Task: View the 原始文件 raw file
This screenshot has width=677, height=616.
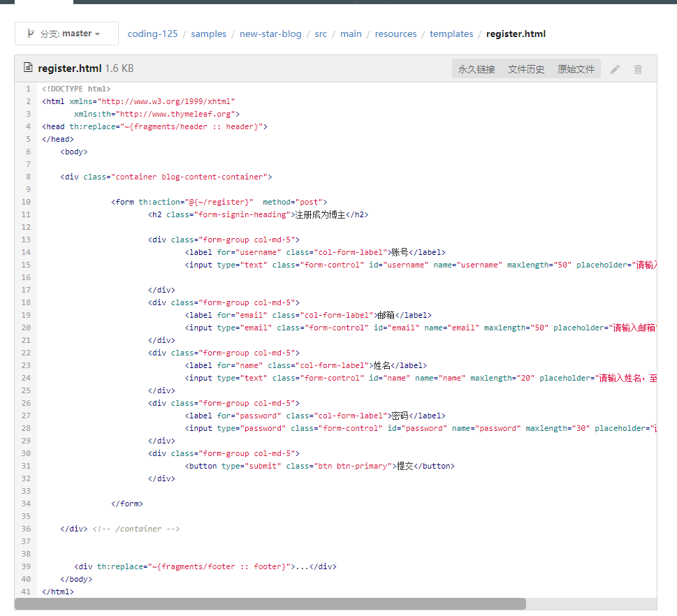Action: (576, 69)
